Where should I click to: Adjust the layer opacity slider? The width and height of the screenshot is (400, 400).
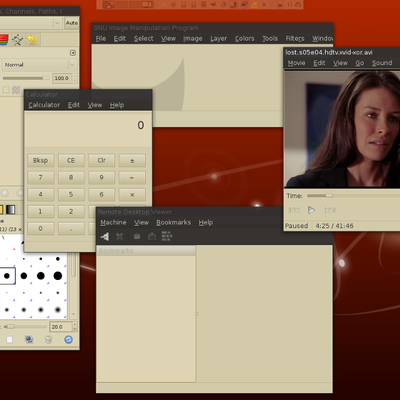tap(26, 78)
